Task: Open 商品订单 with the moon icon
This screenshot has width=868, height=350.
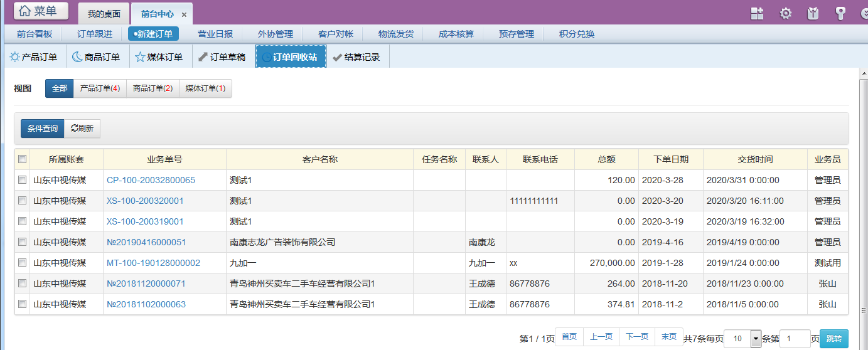Action: (96, 57)
